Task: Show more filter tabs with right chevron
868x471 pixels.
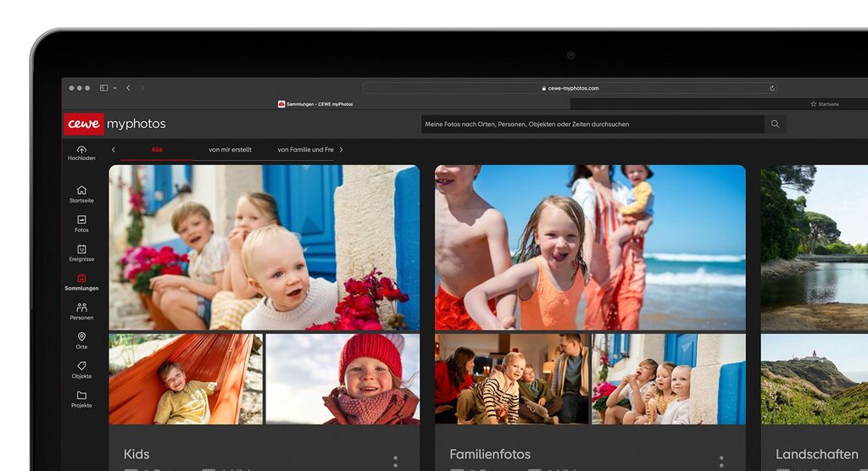Action: pyautogui.click(x=341, y=149)
